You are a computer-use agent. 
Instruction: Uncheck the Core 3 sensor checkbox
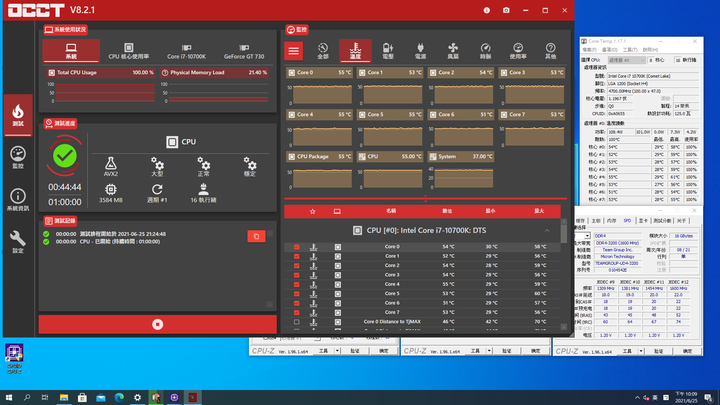(297, 275)
